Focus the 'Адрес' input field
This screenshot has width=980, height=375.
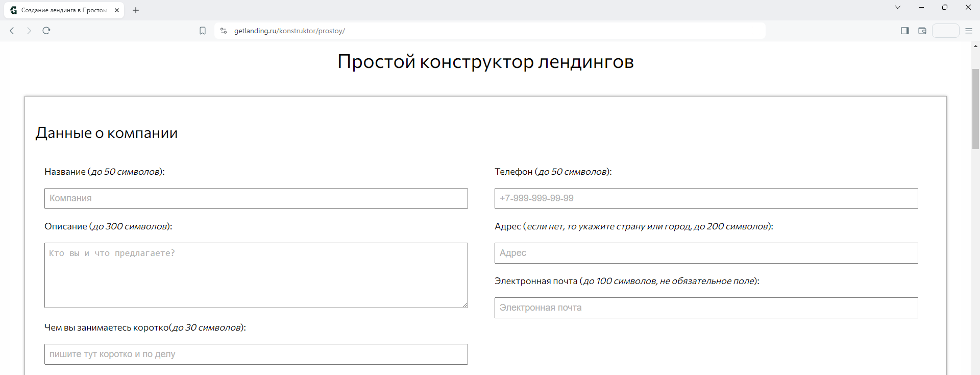click(706, 253)
